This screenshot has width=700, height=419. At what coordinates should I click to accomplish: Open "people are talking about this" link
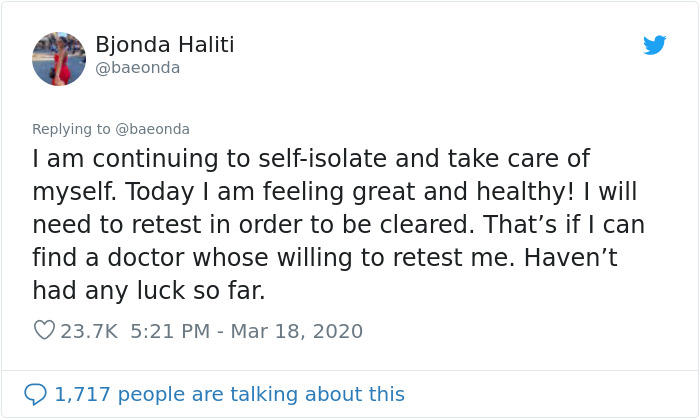click(261, 394)
